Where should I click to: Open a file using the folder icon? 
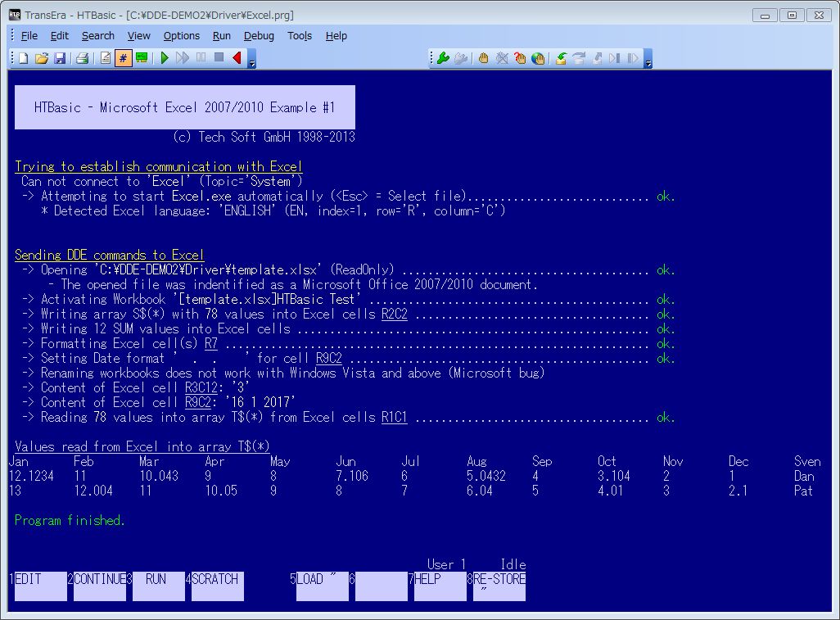click(x=42, y=58)
